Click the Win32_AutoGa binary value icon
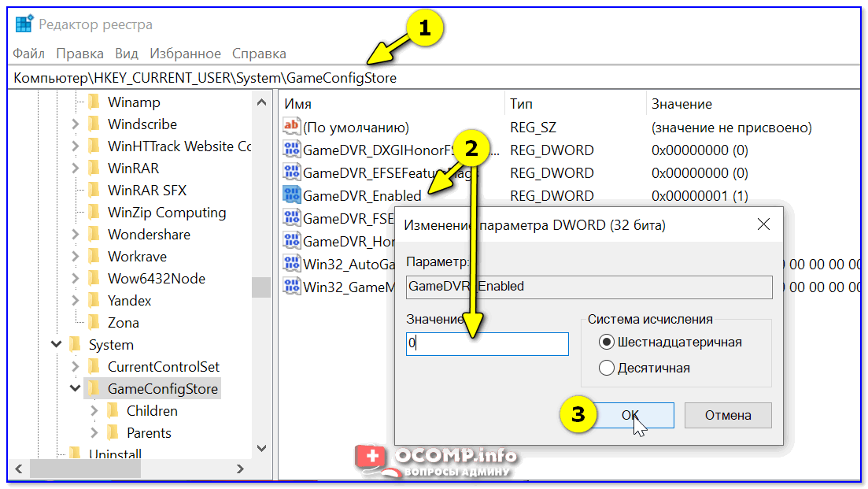Viewport: 868px width, 489px height. click(292, 263)
